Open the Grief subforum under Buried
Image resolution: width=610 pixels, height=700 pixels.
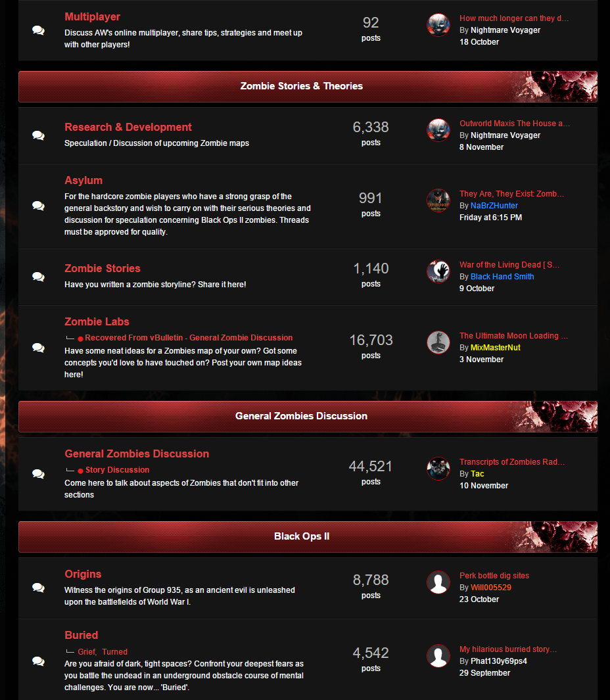click(x=87, y=652)
